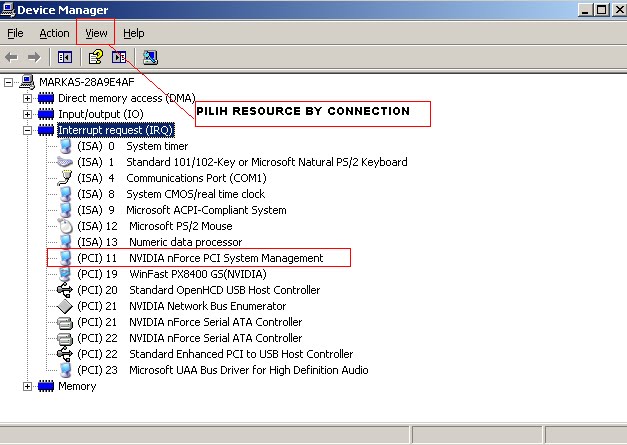Click Scan for hardware changes icon
This screenshot has width=627, height=445.
(150, 57)
